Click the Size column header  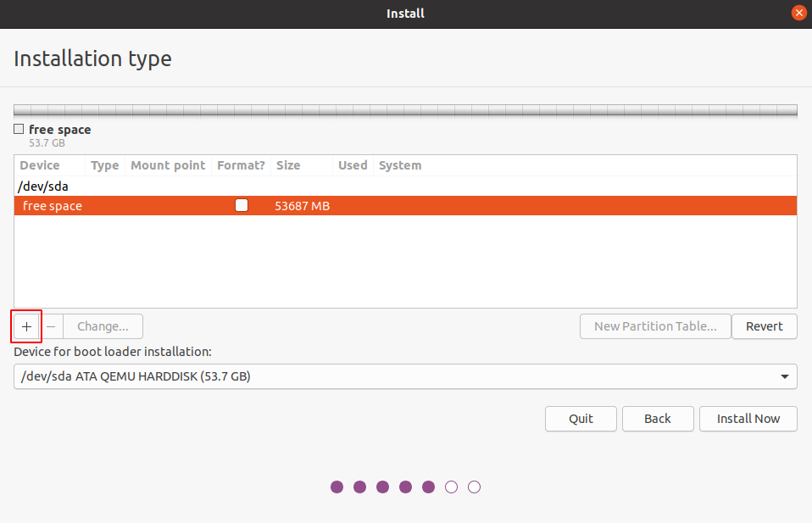288,165
